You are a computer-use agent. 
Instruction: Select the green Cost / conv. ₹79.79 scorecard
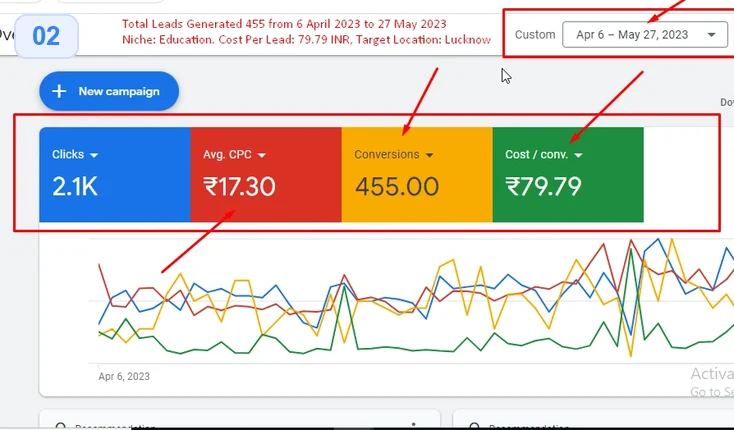click(x=568, y=175)
